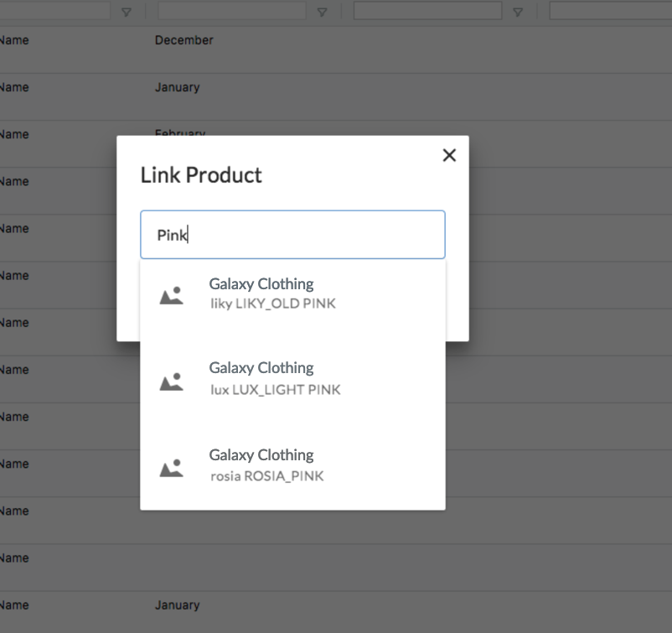Open filter funnel icon above December column
Image resolution: width=672 pixels, height=633 pixels.
(x=322, y=12)
